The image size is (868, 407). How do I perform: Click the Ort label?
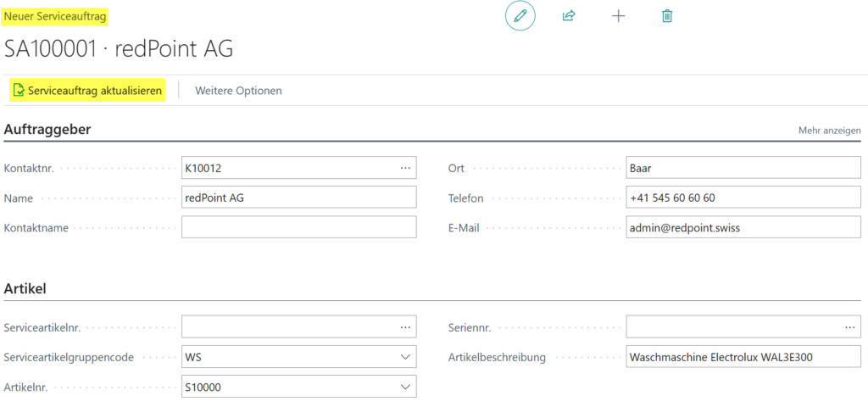pos(457,169)
